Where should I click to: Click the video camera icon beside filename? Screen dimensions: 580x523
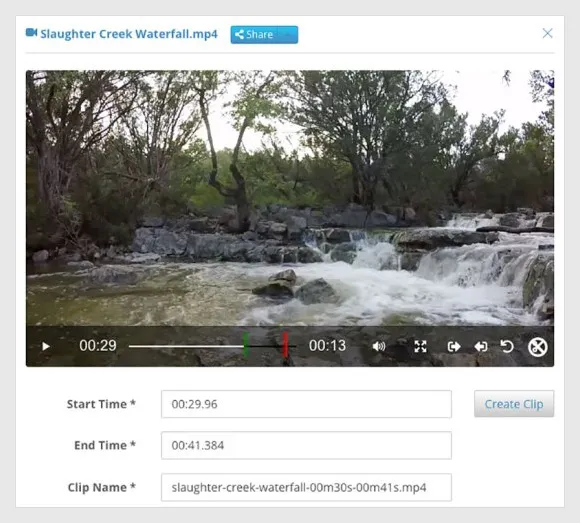tap(31, 33)
